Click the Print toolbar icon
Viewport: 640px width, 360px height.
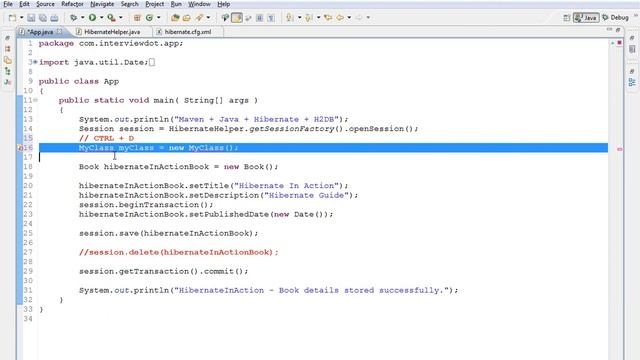54,18
